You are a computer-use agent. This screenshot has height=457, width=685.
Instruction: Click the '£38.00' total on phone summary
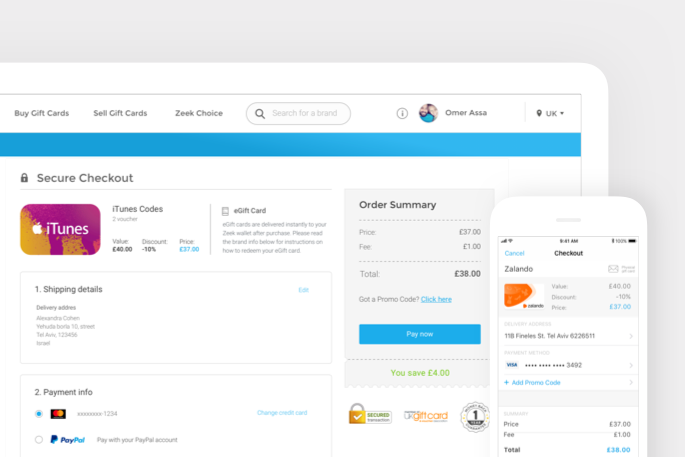[618, 450]
